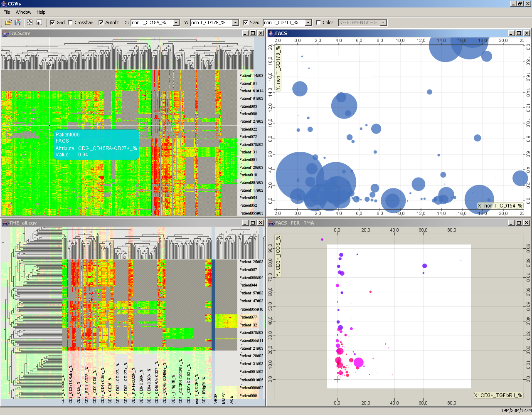Toggle the Autofit checkbox
The height and width of the screenshot is (415, 532).
[x=101, y=23]
